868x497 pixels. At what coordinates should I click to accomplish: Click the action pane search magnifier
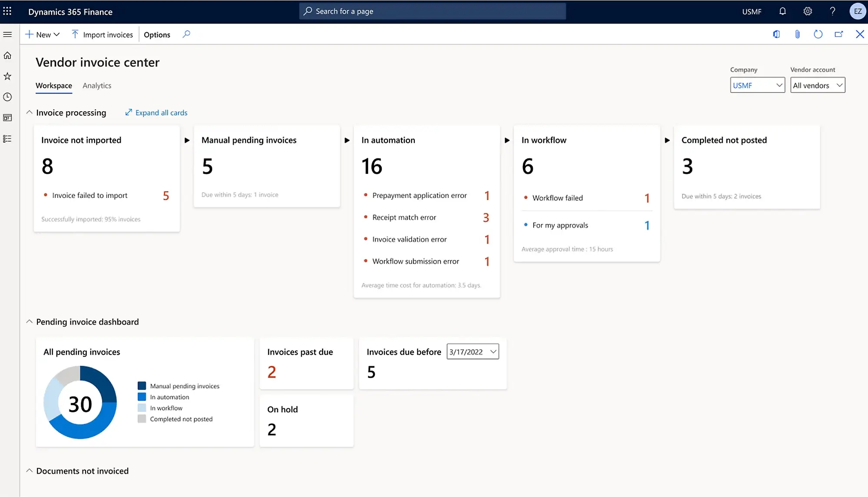(186, 34)
